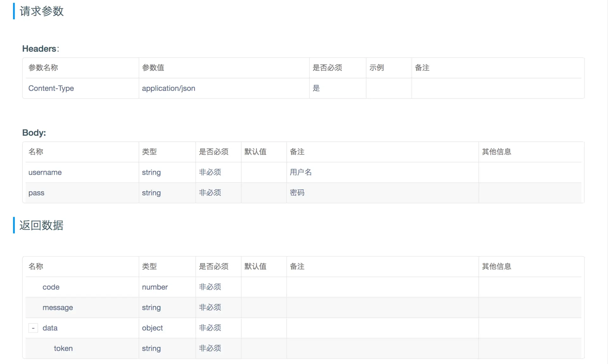
Task: Collapse the data row expander
Action: click(33, 328)
